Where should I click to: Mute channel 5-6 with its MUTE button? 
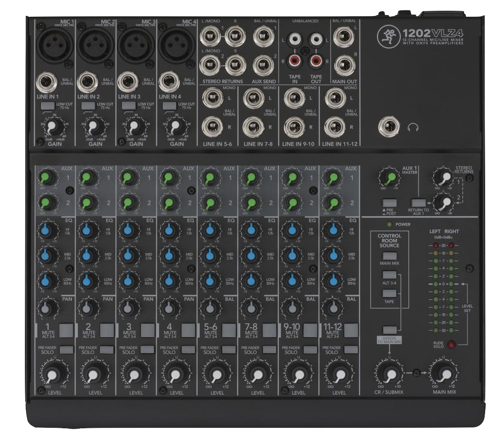tap(229, 330)
